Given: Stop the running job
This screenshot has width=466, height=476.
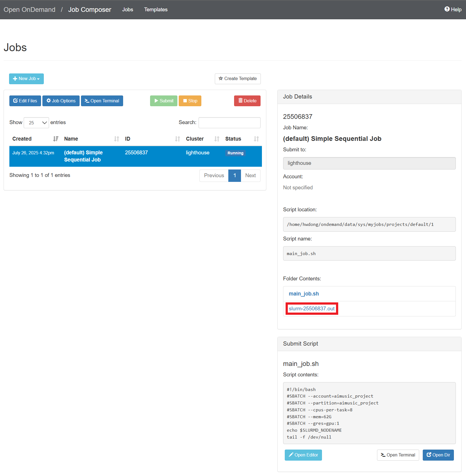Looking at the screenshot, I should pos(190,101).
